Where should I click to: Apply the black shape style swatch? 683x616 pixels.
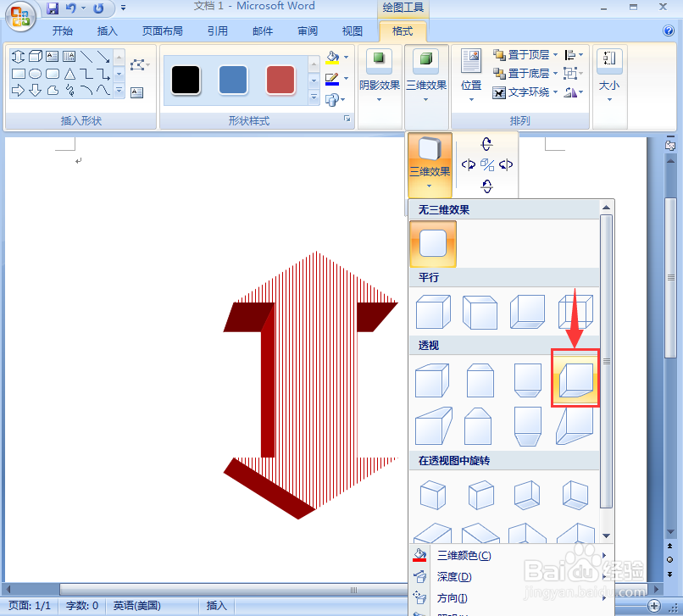click(x=186, y=80)
